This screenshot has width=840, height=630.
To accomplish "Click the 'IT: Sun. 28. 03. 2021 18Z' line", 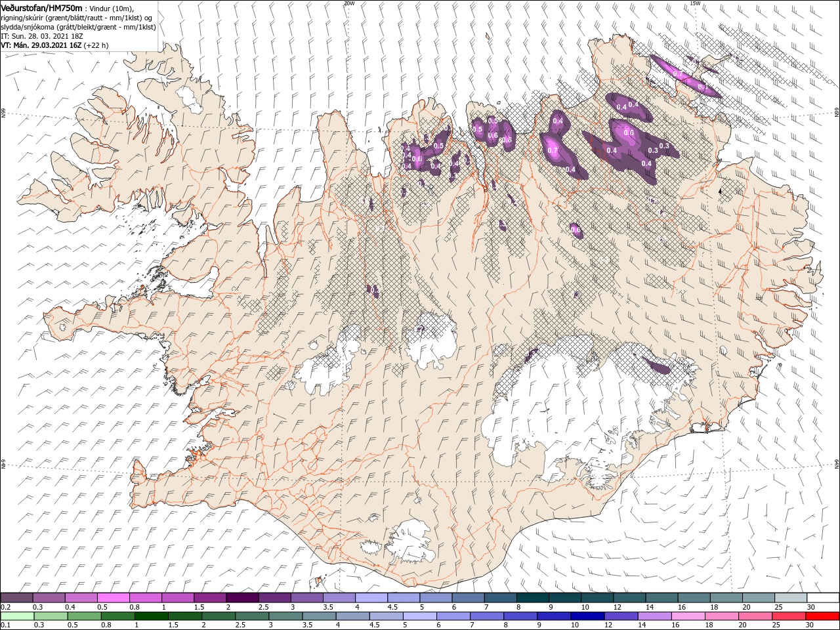I will click(x=42, y=36).
